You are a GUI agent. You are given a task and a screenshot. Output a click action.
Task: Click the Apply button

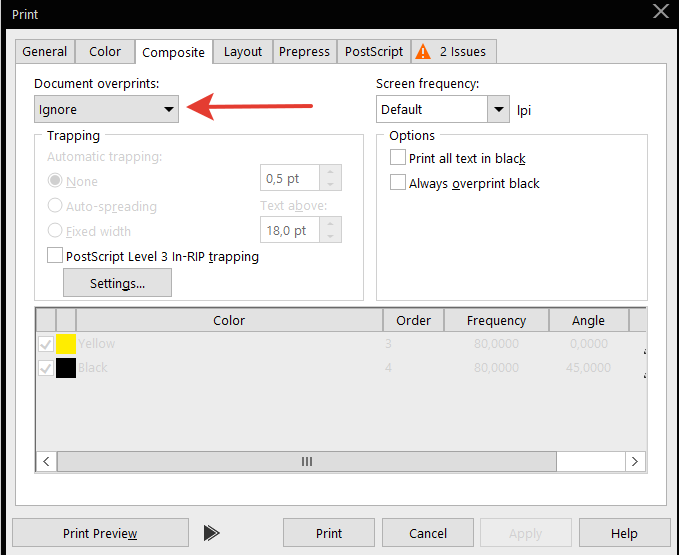click(526, 533)
